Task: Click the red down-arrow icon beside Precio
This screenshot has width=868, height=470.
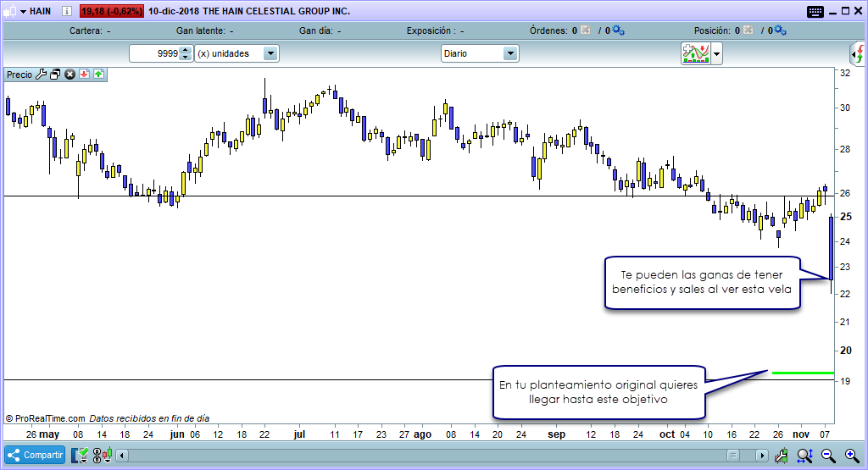Action: pyautogui.click(x=85, y=75)
